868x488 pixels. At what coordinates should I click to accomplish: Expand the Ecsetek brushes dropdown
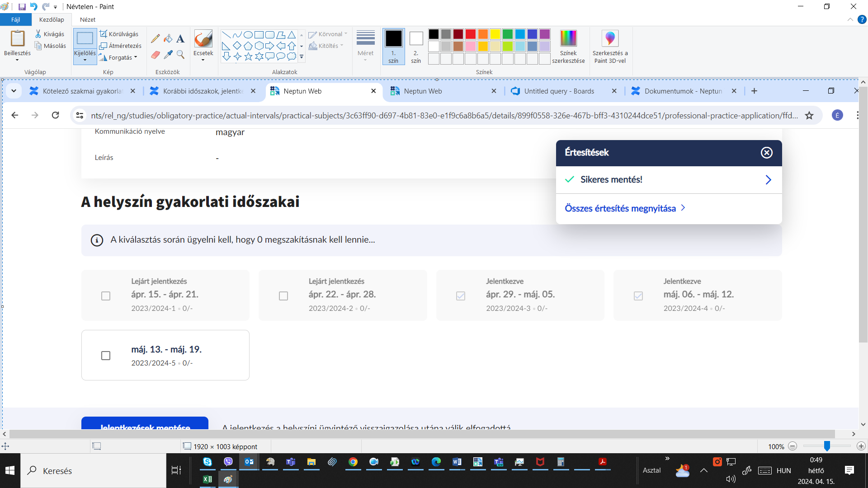(203, 60)
